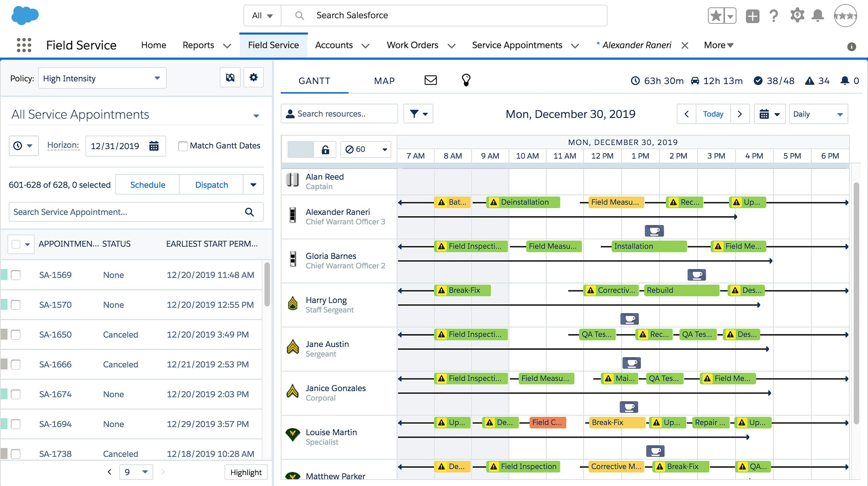Click the Horizon date calendar icon
868x486 pixels.
(154, 146)
